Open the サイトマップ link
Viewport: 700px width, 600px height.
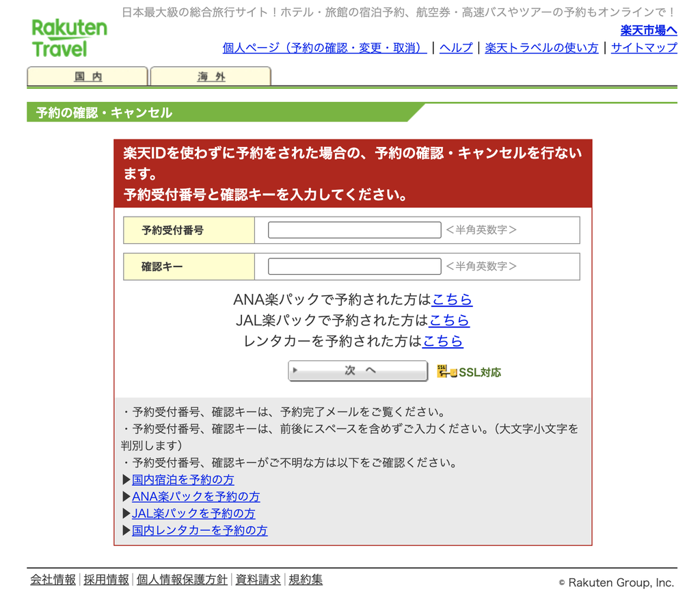pos(644,48)
